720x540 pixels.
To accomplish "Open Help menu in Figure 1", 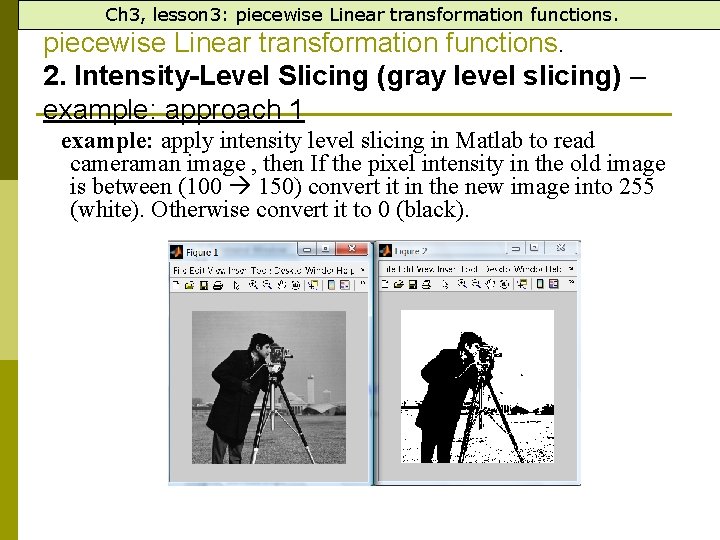I will pos(345,270).
